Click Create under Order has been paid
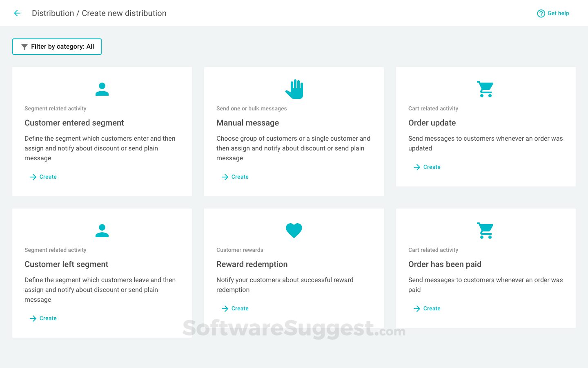 [432, 308]
